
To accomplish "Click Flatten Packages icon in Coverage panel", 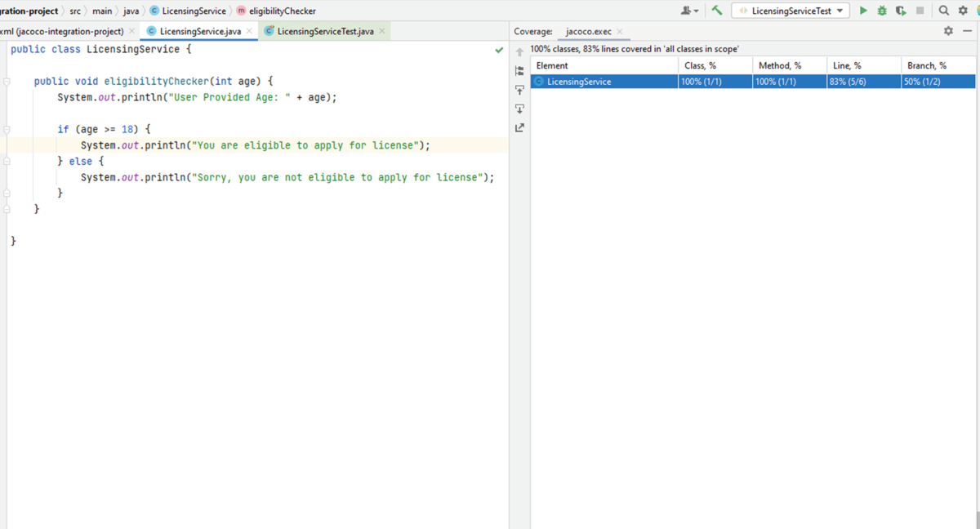I will click(519, 71).
